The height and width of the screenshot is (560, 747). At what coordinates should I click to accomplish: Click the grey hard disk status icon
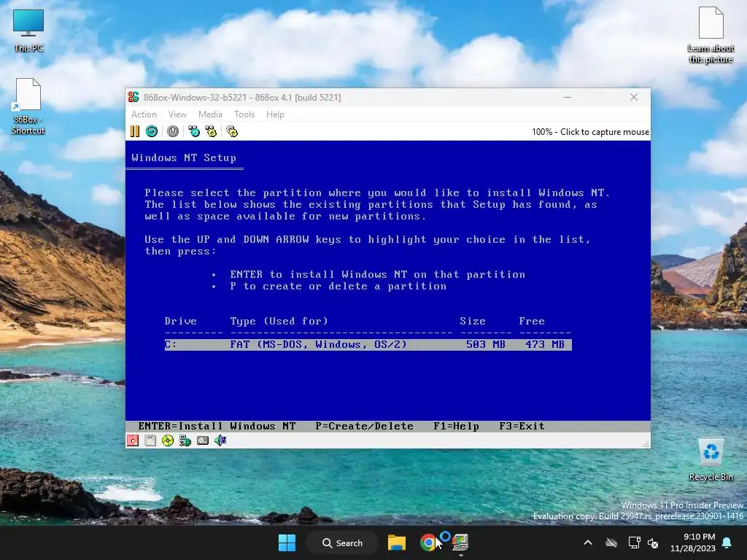(203, 440)
